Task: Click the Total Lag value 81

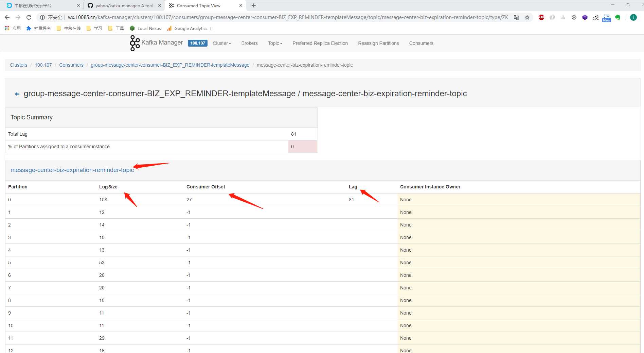Action: [293, 134]
